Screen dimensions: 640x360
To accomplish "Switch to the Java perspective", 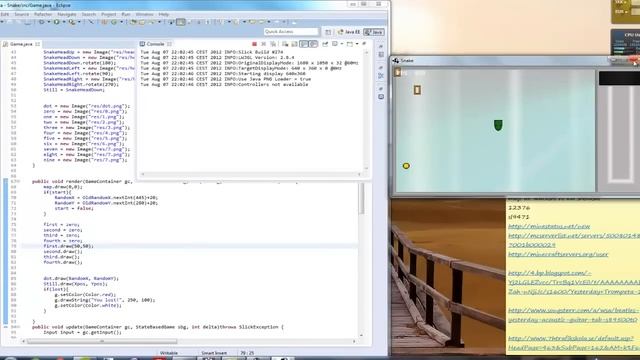I will (374, 32).
